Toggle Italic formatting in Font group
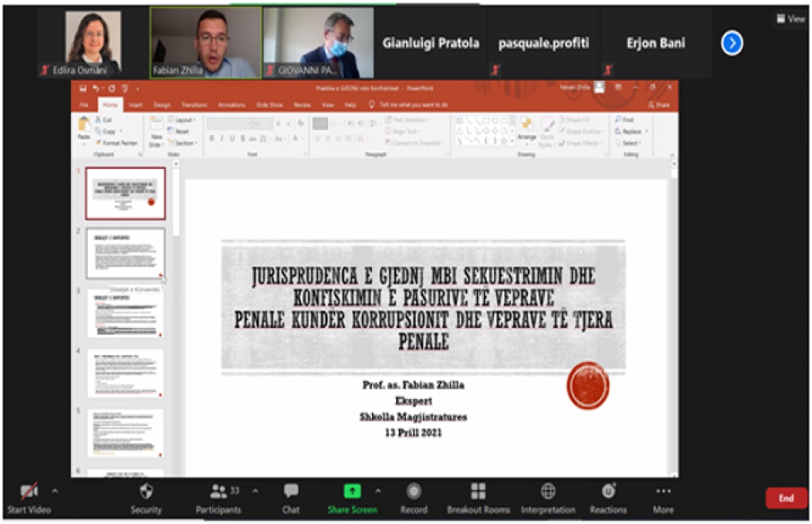Image resolution: width=812 pixels, height=524 pixels. (221, 139)
